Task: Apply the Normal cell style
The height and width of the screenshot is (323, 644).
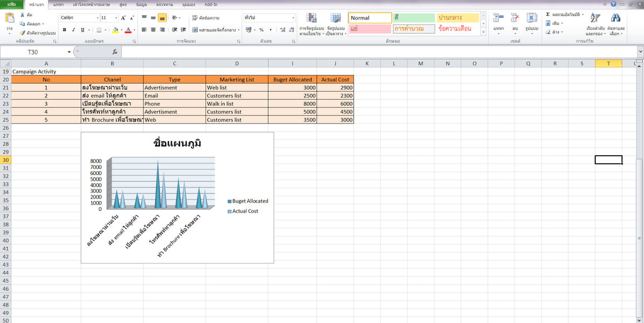Action: [370, 18]
